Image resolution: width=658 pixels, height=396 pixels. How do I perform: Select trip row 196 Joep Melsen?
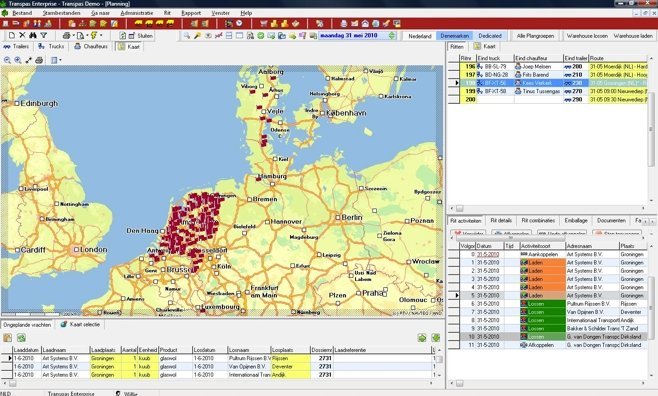[x=548, y=66]
